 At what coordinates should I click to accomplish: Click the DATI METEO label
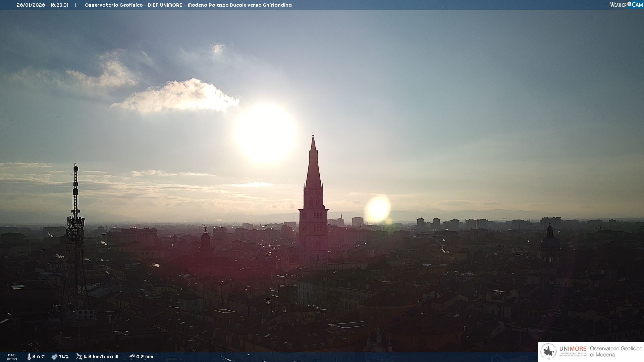point(12,357)
